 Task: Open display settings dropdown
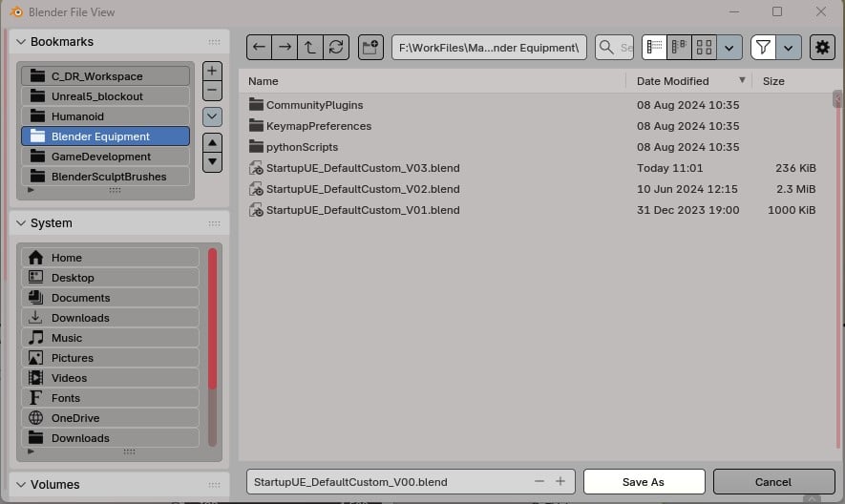729,48
